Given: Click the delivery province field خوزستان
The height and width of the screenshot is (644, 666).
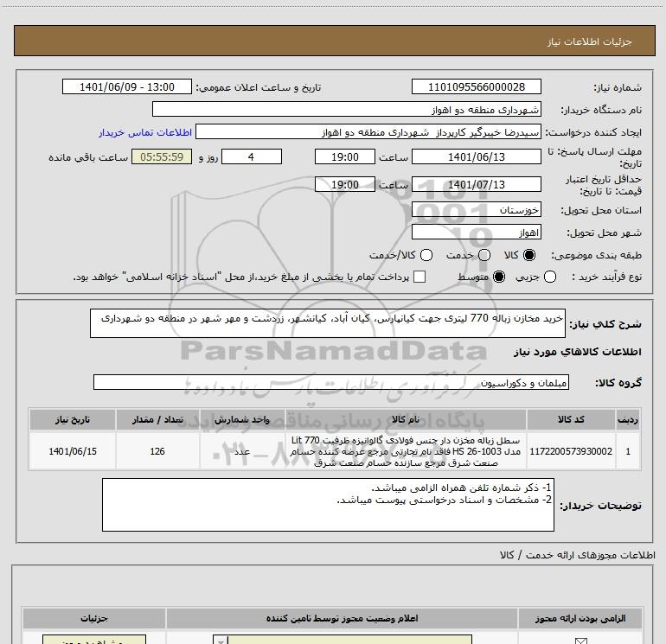Looking at the screenshot, I should [476, 210].
